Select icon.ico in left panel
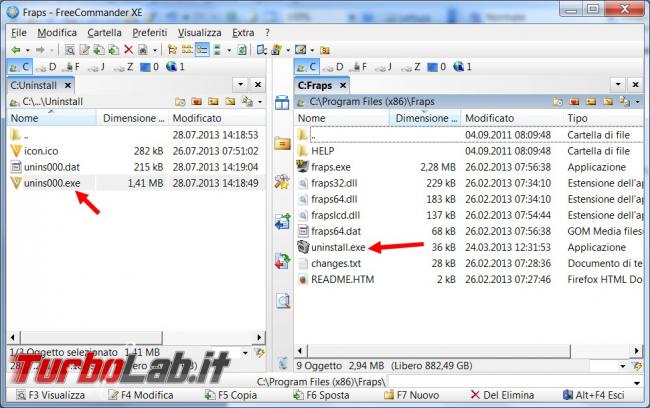The image size is (650, 408). [x=41, y=151]
